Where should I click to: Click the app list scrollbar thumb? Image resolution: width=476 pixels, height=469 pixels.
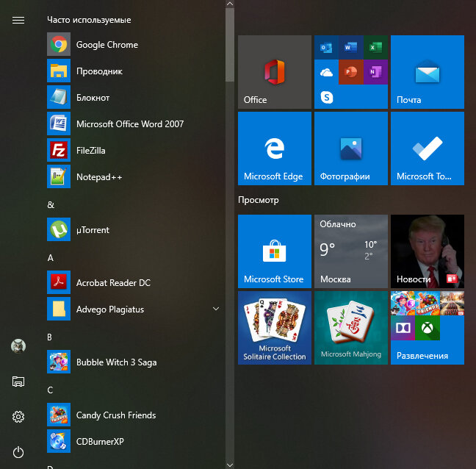pyautogui.click(x=230, y=45)
